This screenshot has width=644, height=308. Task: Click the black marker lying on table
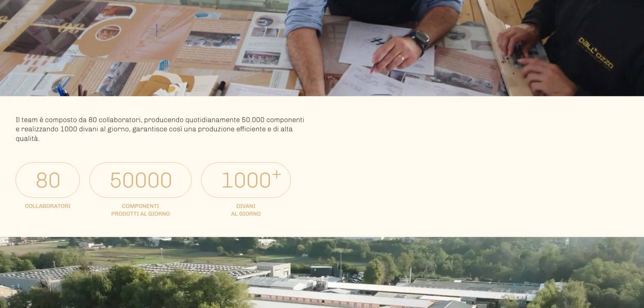[x=219, y=89]
